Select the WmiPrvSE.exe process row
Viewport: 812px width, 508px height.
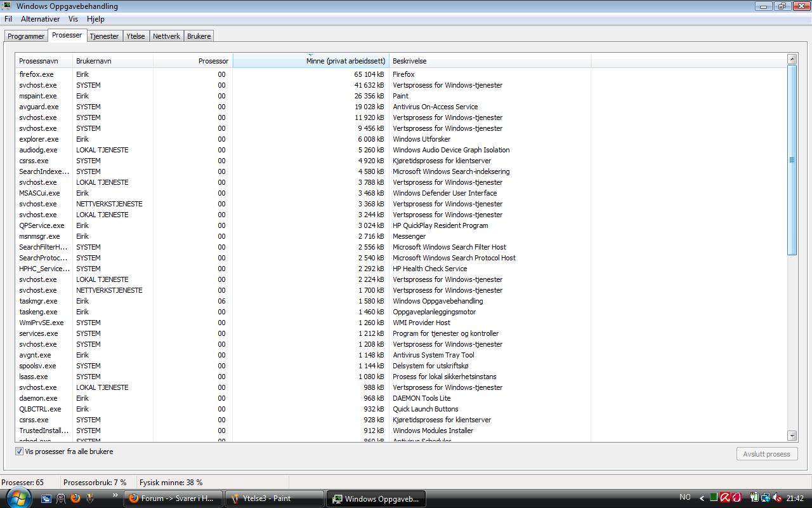coord(401,323)
